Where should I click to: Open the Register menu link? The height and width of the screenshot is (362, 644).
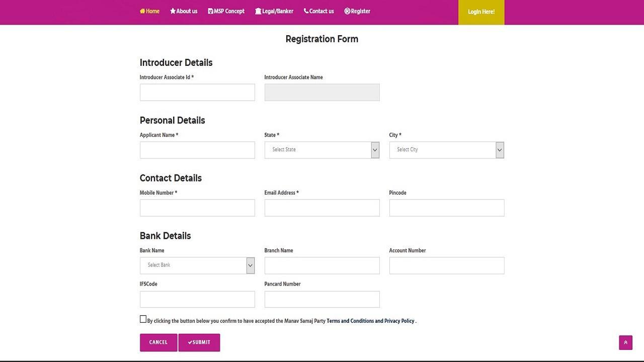pyautogui.click(x=357, y=11)
